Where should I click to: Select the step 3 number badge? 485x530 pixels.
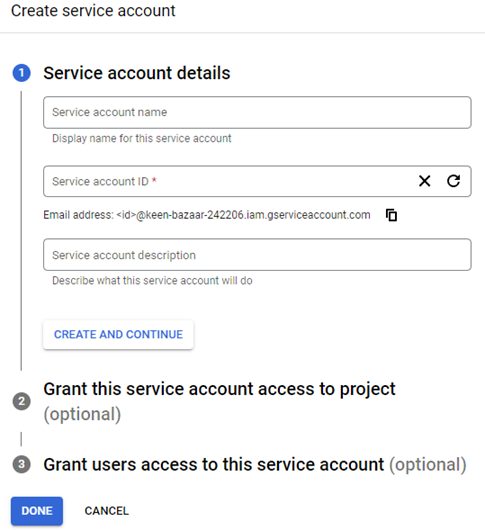22,464
